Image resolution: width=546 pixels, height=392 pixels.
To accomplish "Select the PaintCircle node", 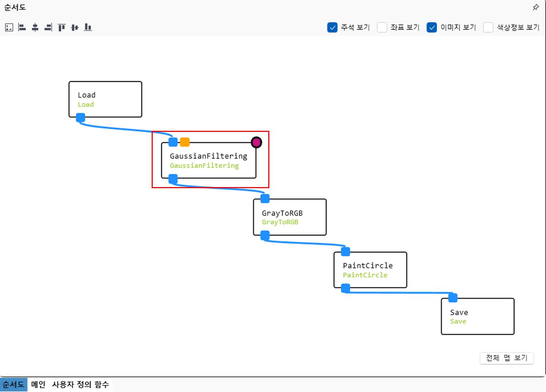I will [x=370, y=270].
